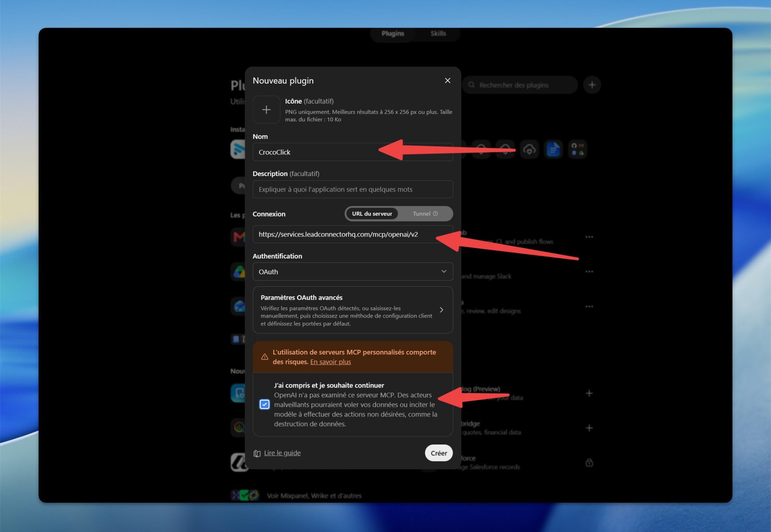Switch connection mode to Tunnel
This screenshot has width=771, height=532.
click(x=425, y=214)
